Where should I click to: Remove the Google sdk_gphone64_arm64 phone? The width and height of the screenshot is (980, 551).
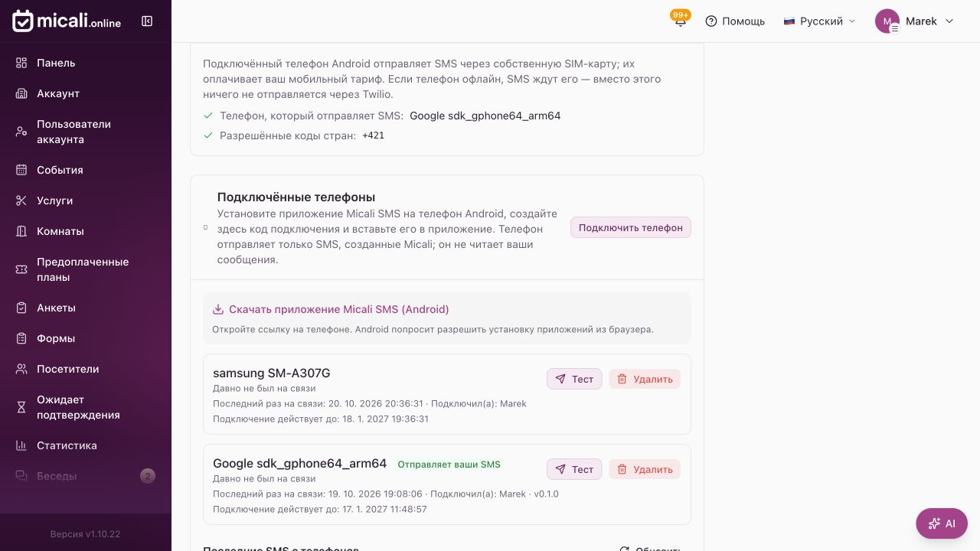pyautogui.click(x=645, y=469)
